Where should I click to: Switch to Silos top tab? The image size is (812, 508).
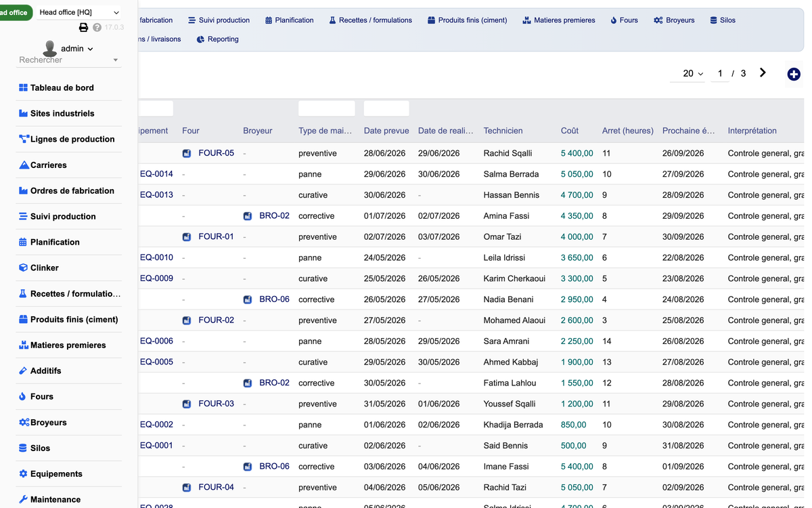pos(723,20)
